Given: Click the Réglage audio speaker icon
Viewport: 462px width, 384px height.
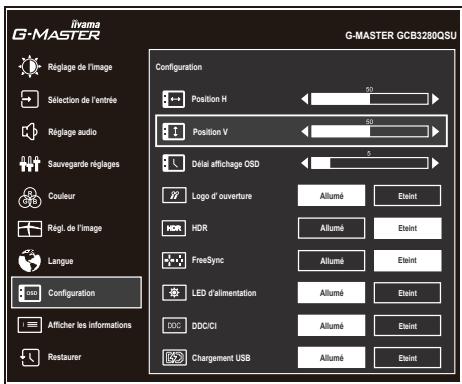Looking at the screenshot, I should (30, 132).
